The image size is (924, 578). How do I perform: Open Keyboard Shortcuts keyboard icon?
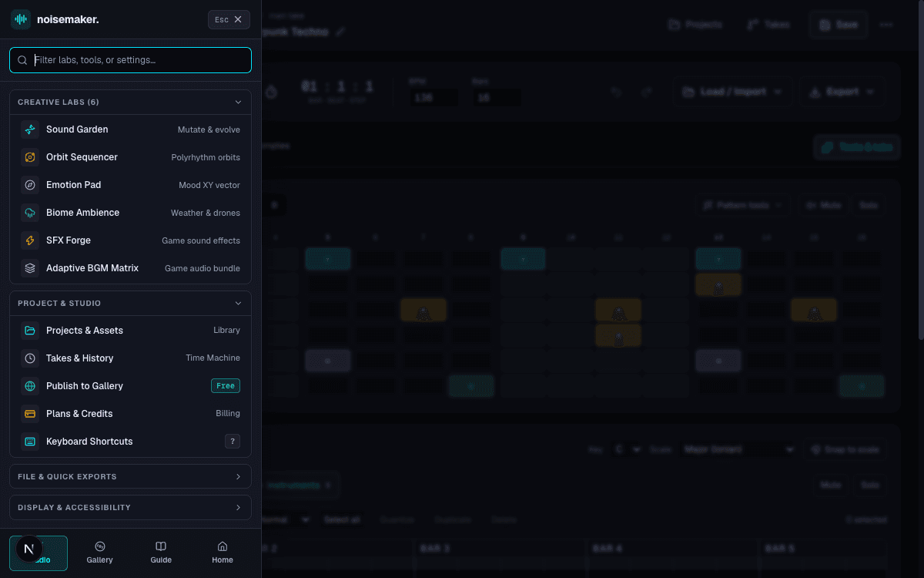coord(30,442)
